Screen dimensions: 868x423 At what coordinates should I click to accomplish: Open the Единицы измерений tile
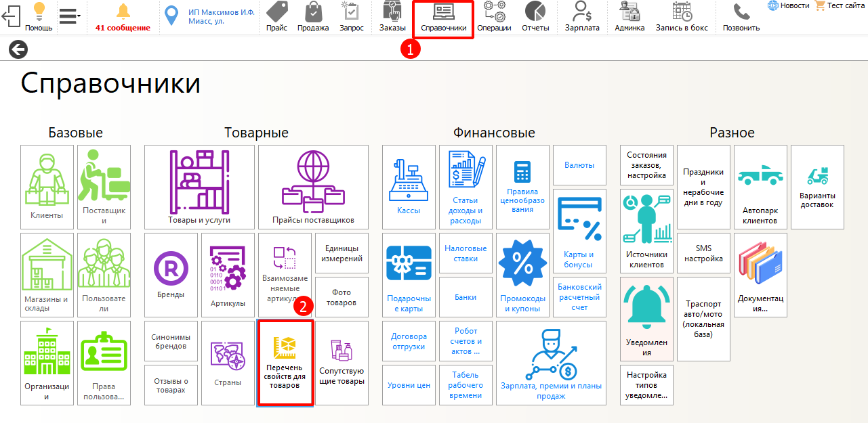point(342,253)
